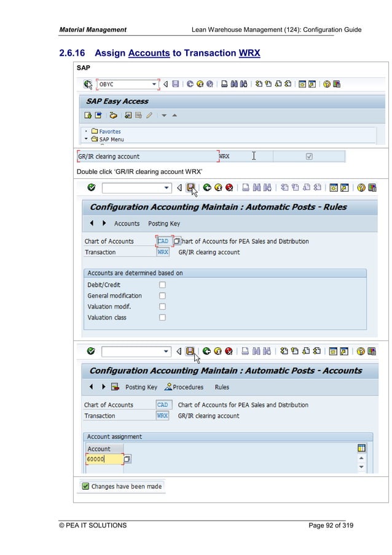Click the search-help icon next to CAD field
392x555 pixels.
pyautogui.click(x=177, y=241)
